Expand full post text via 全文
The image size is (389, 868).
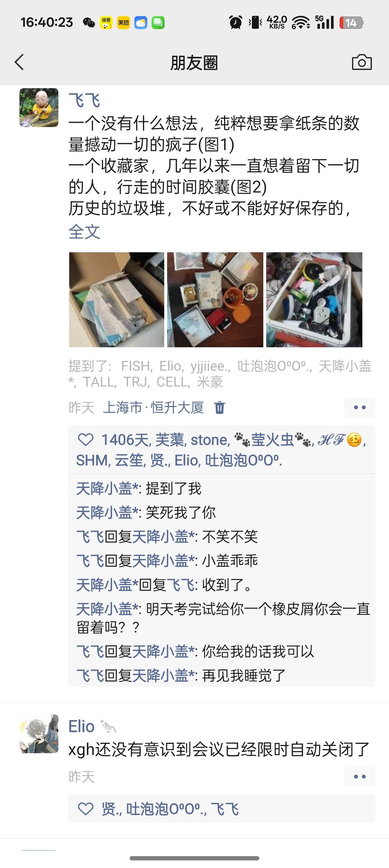pyautogui.click(x=84, y=232)
